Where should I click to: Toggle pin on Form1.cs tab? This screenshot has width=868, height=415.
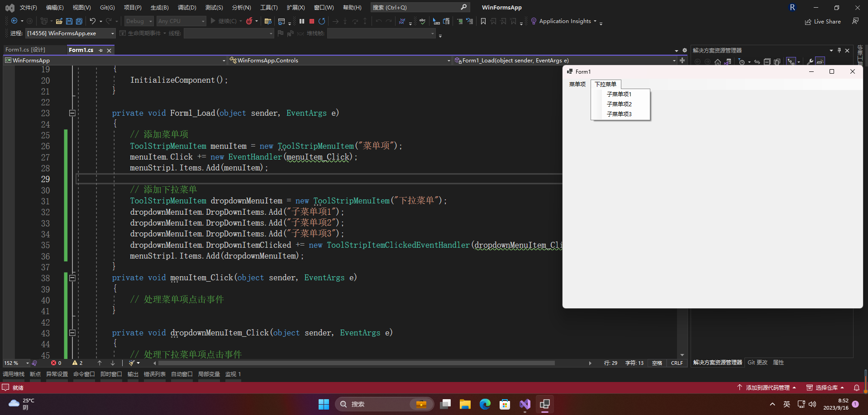coord(100,50)
